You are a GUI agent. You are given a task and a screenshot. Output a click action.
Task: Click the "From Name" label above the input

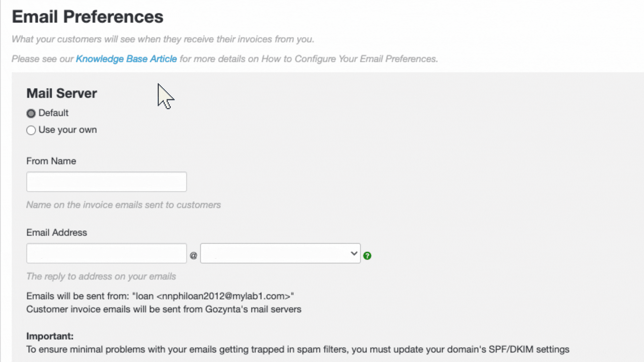pos(51,161)
